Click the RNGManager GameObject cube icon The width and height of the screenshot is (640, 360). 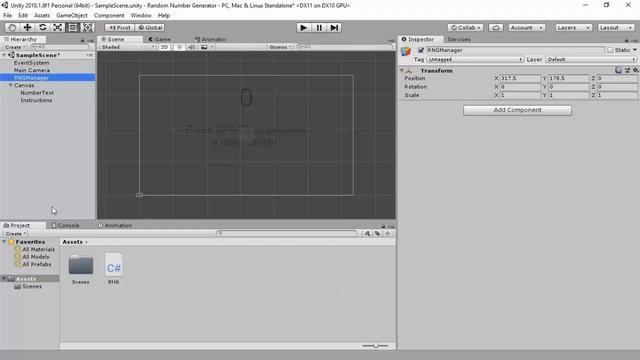pyautogui.click(x=406, y=52)
